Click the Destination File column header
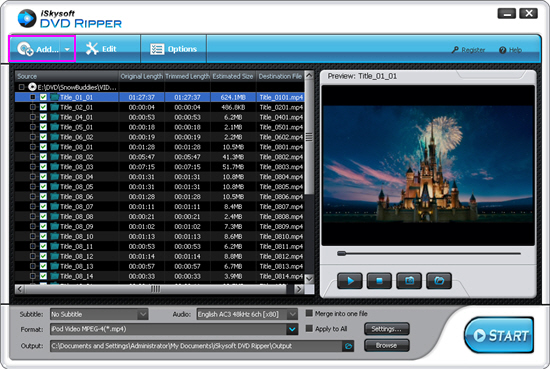The height and width of the screenshot is (369, 550). click(x=280, y=76)
